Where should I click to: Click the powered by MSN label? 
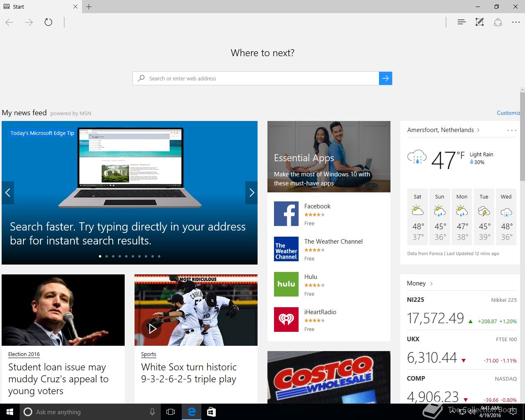tap(71, 114)
